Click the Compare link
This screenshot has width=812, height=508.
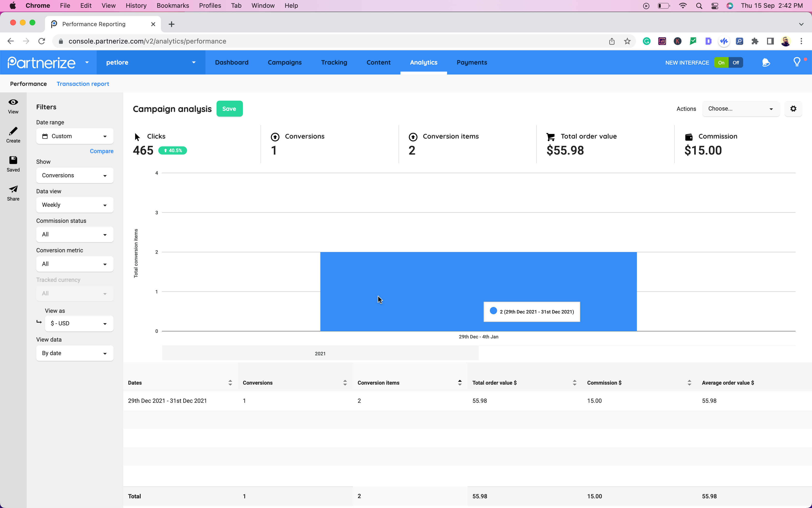point(102,151)
